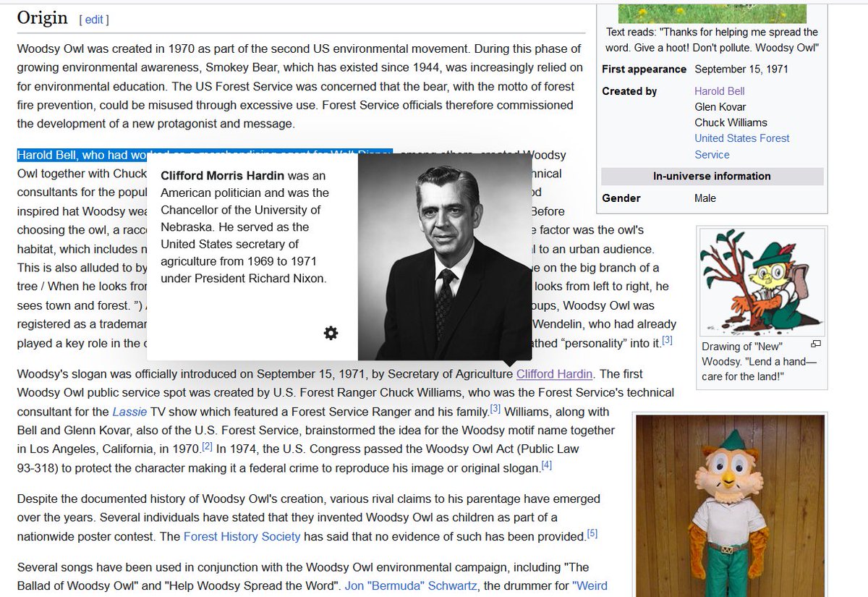Jump to citation [3] after Lassie sentence
Screen dimensions: 868x597
tap(495, 409)
